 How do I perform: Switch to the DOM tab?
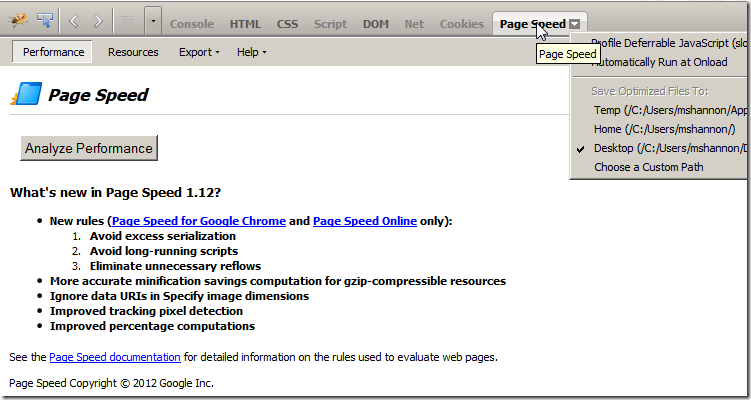pyautogui.click(x=376, y=24)
